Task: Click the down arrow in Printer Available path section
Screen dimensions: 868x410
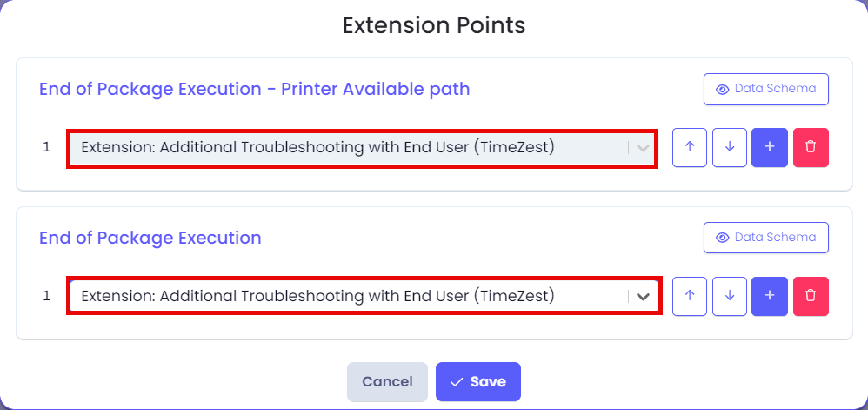Action: click(x=730, y=147)
